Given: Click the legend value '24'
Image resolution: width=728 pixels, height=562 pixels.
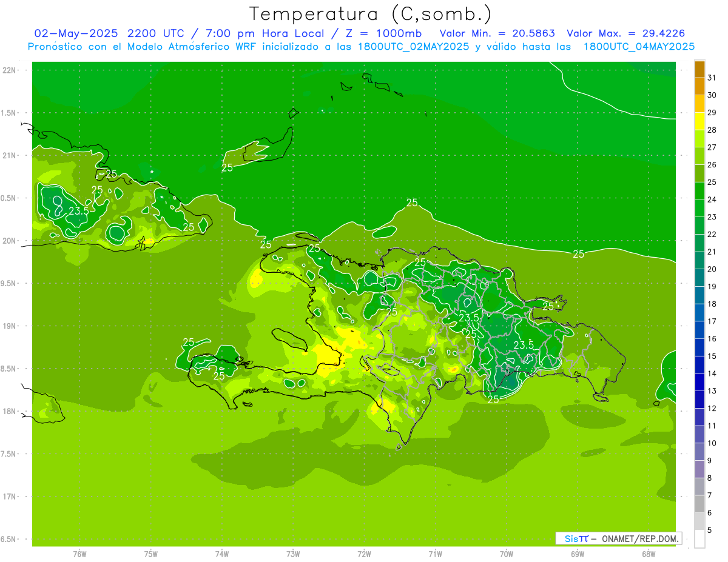Looking at the screenshot, I should click(712, 199).
